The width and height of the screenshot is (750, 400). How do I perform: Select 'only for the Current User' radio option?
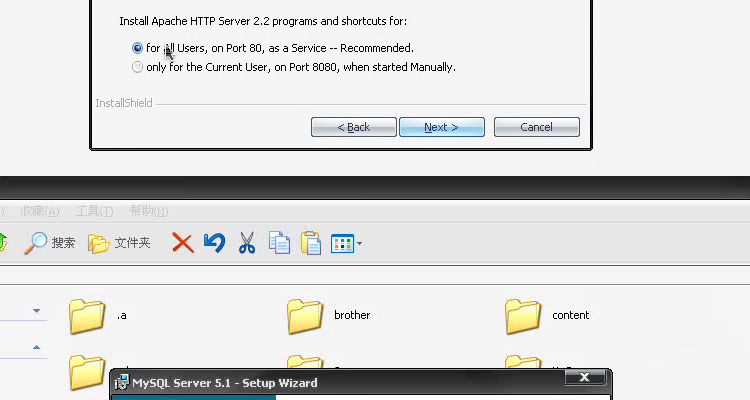click(137, 67)
